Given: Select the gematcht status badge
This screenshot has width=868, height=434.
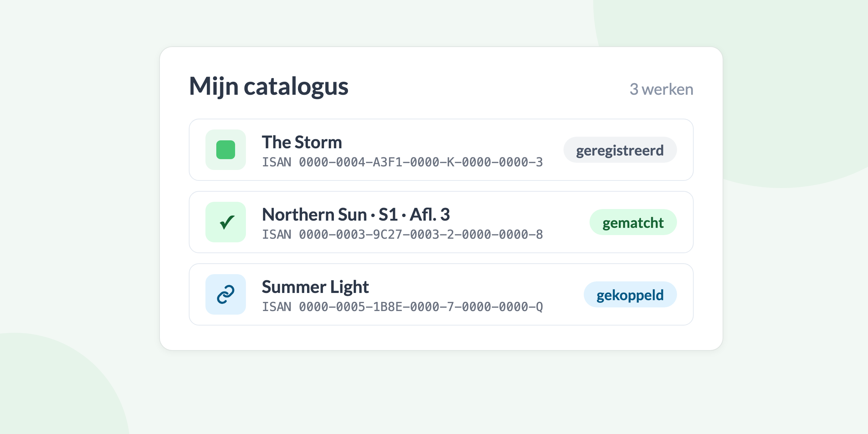Looking at the screenshot, I should (633, 222).
